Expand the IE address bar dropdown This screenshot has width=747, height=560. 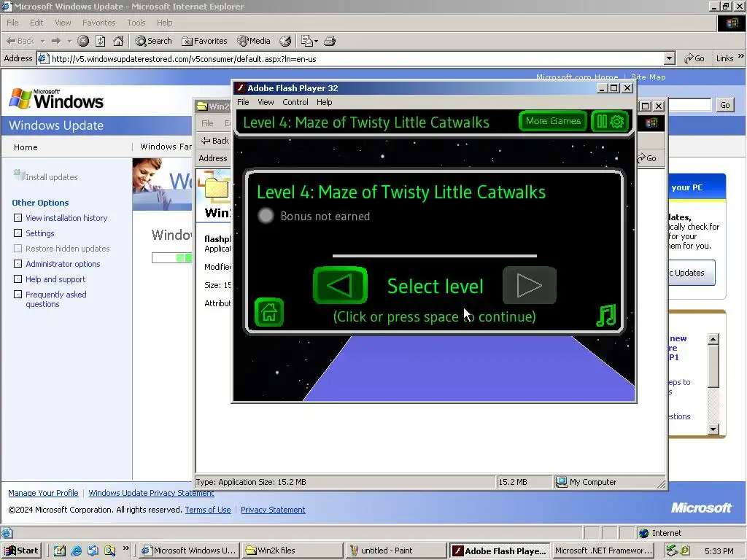[x=670, y=58]
